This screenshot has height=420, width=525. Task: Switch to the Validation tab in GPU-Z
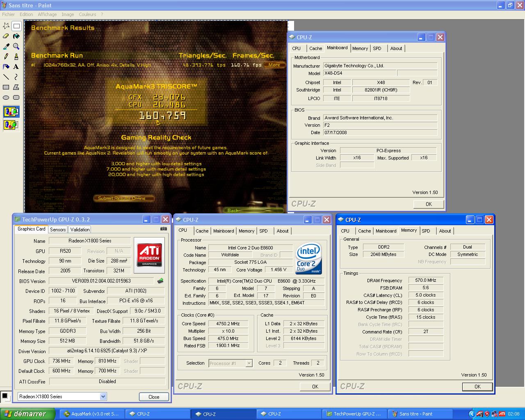coord(80,230)
